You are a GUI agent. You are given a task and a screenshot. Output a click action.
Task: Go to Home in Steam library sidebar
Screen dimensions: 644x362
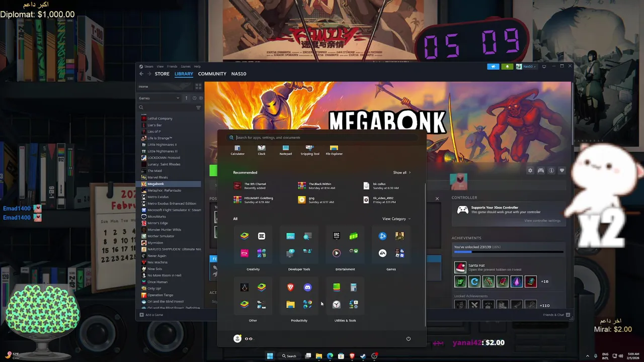click(166, 86)
